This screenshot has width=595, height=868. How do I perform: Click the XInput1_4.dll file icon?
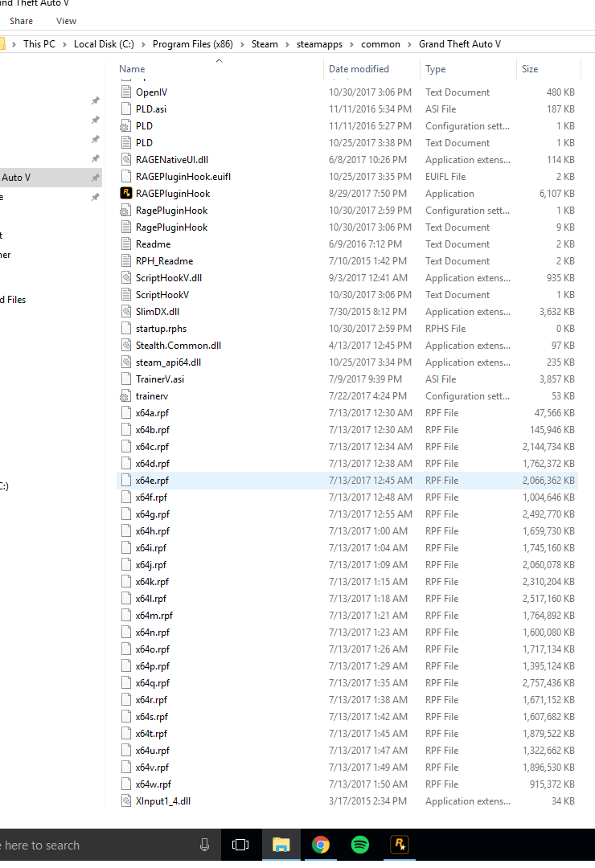pyautogui.click(x=126, y=801)
